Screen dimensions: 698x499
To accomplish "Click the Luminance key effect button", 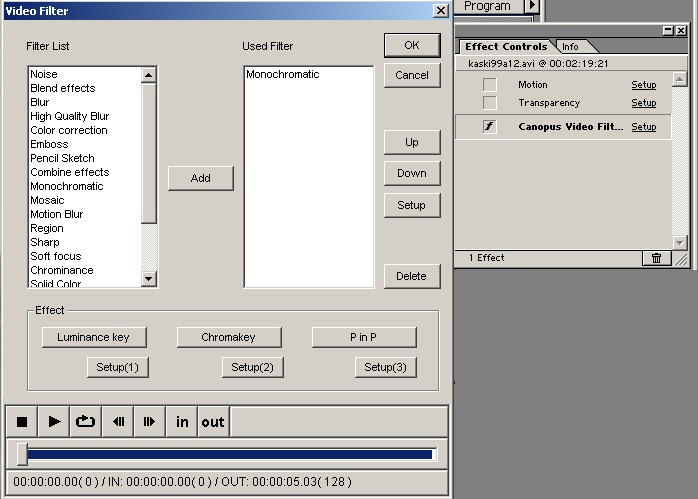I will point(94,337).
